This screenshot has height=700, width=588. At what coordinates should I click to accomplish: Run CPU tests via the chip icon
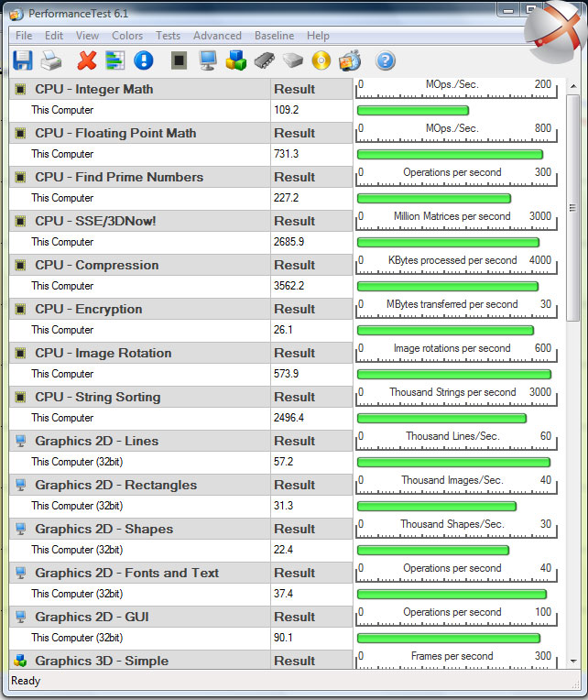179,60
